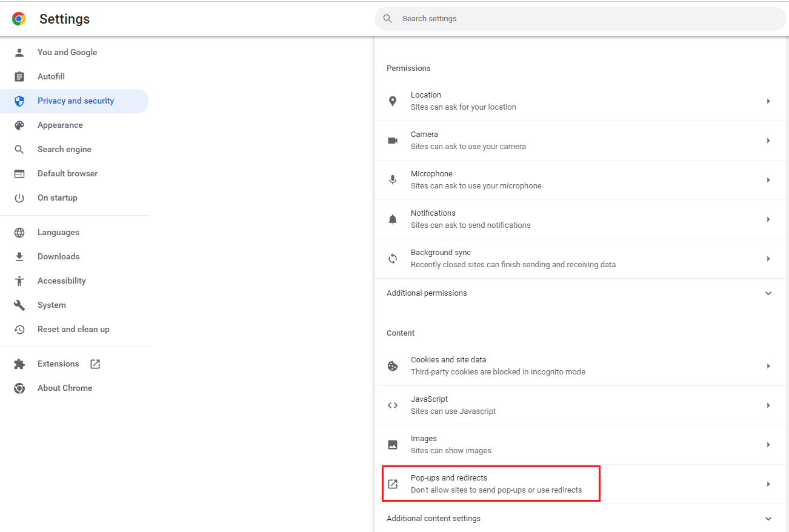Open About Chrome page
This screenshot has height=532, width=789.
(x=65, y=388)
